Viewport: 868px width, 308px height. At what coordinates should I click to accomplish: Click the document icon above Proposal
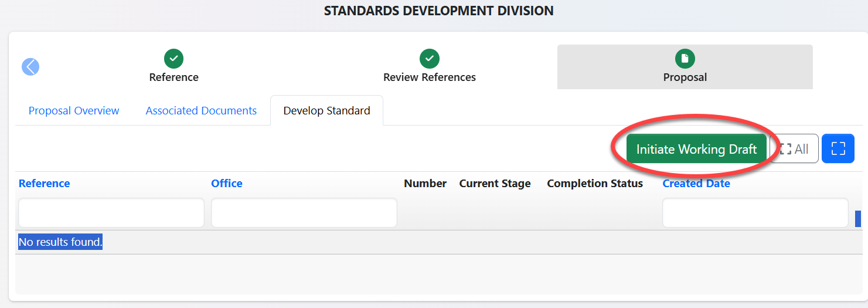coord(685,59)
